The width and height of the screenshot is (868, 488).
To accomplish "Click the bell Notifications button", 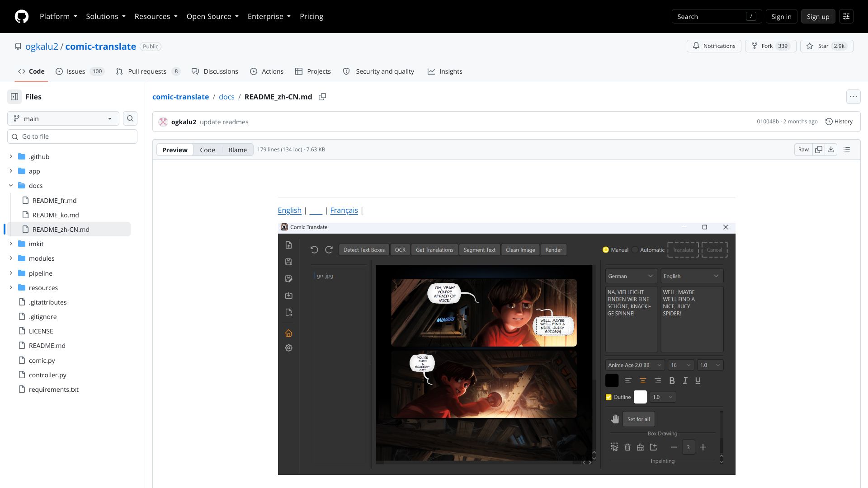I will 714,46.
